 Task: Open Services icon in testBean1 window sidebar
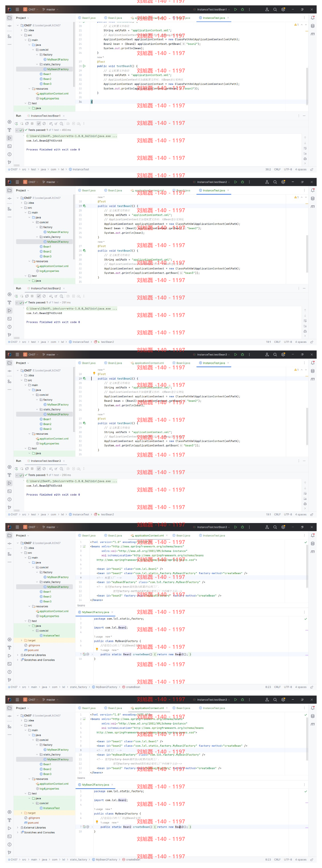(9, 122)
